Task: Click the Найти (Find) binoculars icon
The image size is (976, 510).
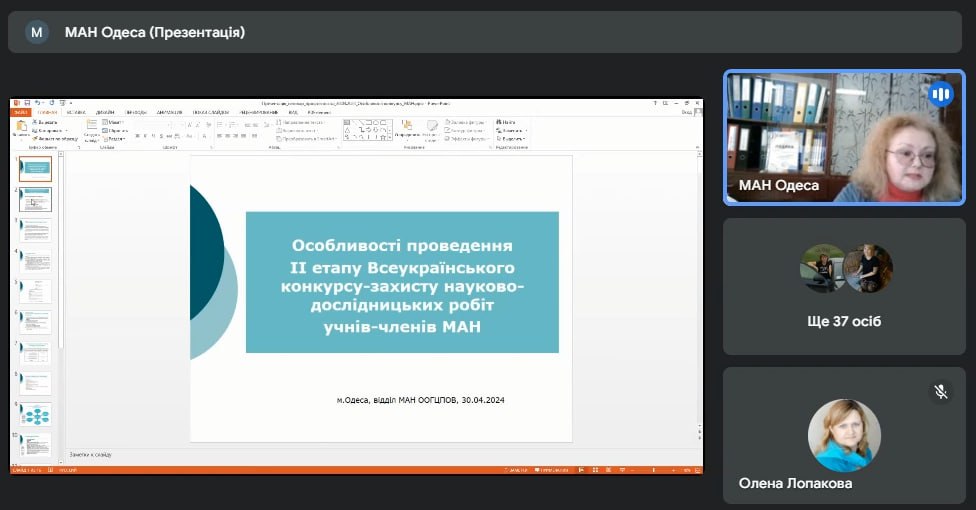Action: [x=498, y=122]
